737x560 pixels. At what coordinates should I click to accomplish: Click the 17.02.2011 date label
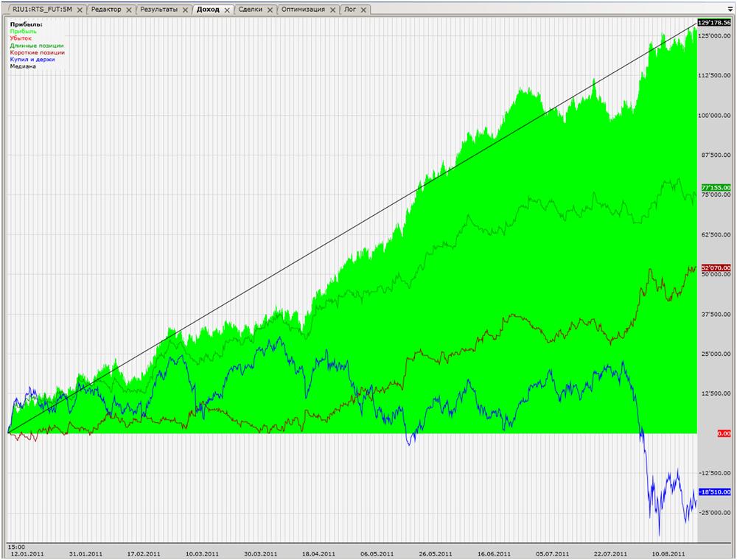pyautogui.click(x=144, y=554)
